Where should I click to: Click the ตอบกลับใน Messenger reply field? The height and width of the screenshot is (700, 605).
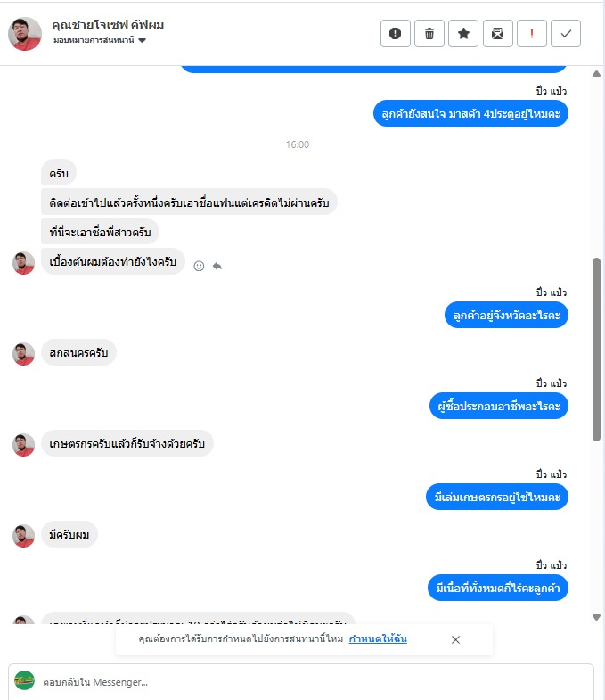point(301,681)
